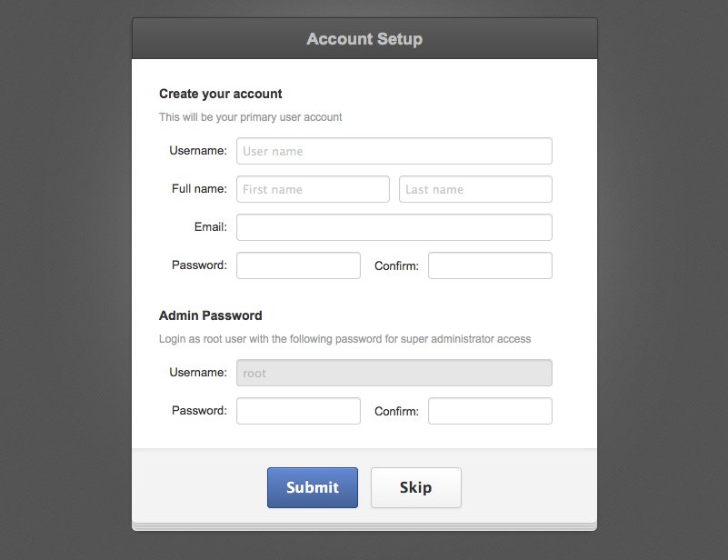Submit the account setup form

pos(313,487)
